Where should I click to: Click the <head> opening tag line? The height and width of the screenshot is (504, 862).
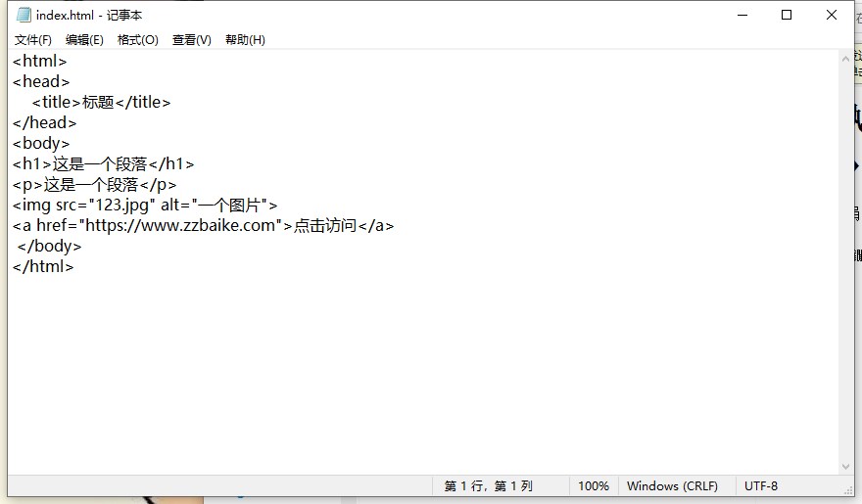41,82
